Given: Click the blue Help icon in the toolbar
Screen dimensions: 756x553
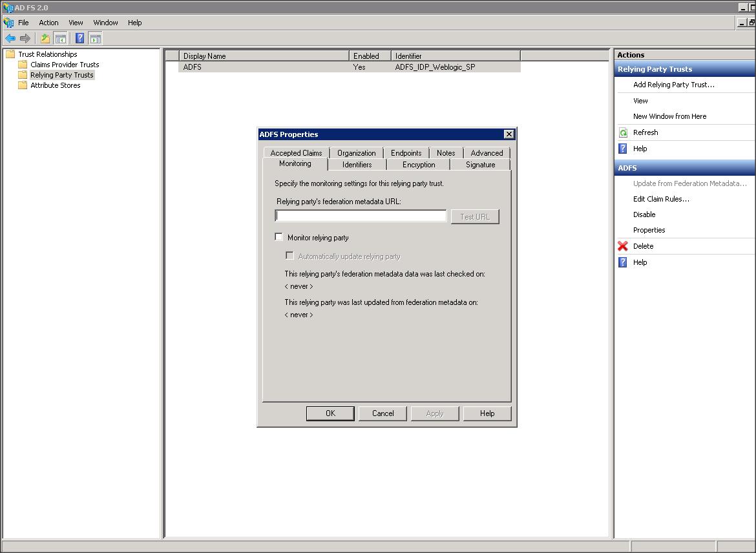Looking at the screenshot, I should point(79,39).
